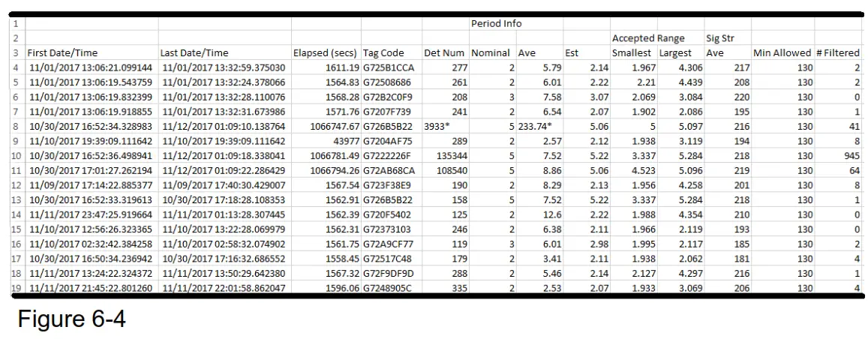Select tag code cell G723F38E9
Image resolution: width=868 pixels, height=342 pixels.
point(392,184)
